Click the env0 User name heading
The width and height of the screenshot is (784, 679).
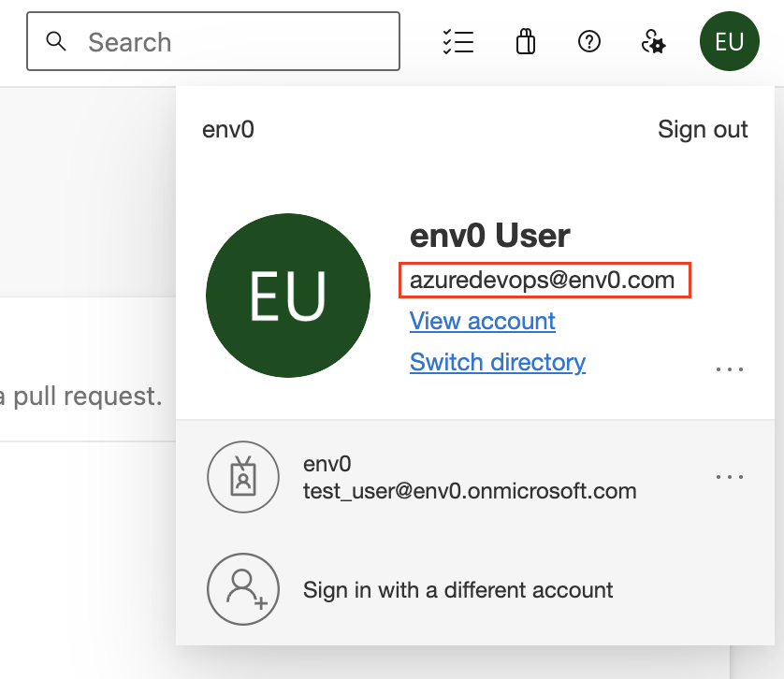(489, 236)
